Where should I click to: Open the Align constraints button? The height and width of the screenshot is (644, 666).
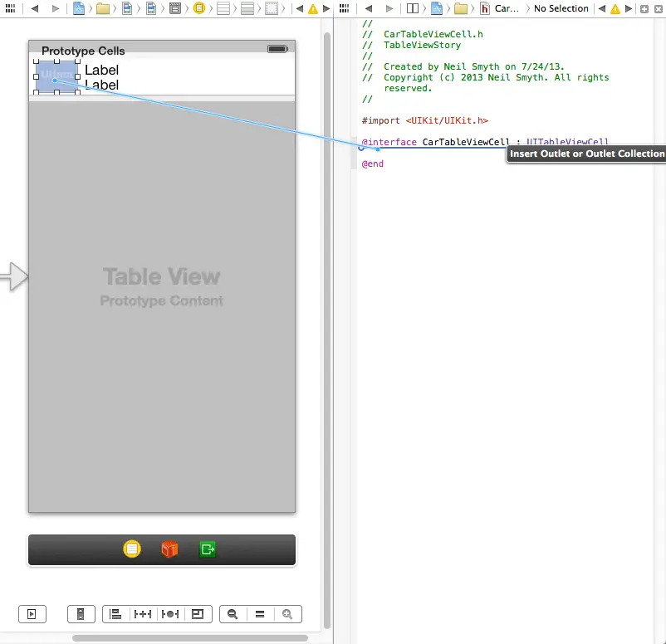tap(115, 614)
